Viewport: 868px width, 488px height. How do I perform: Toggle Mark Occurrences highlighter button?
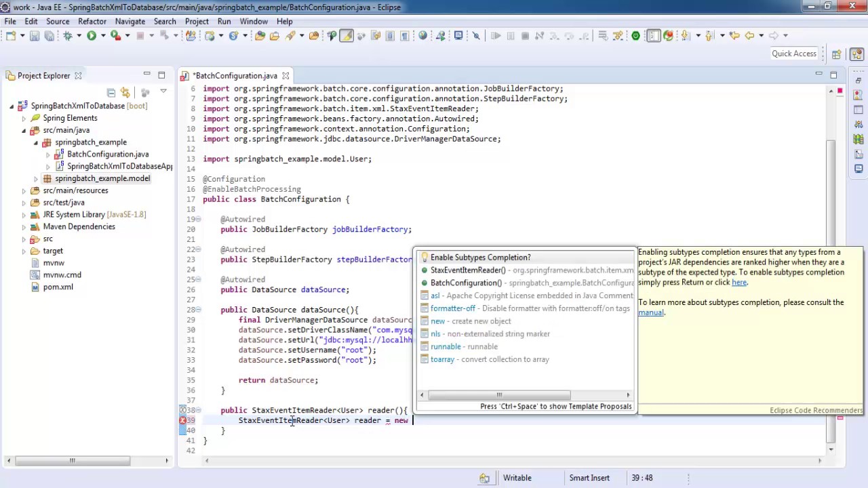click(346, 36)
